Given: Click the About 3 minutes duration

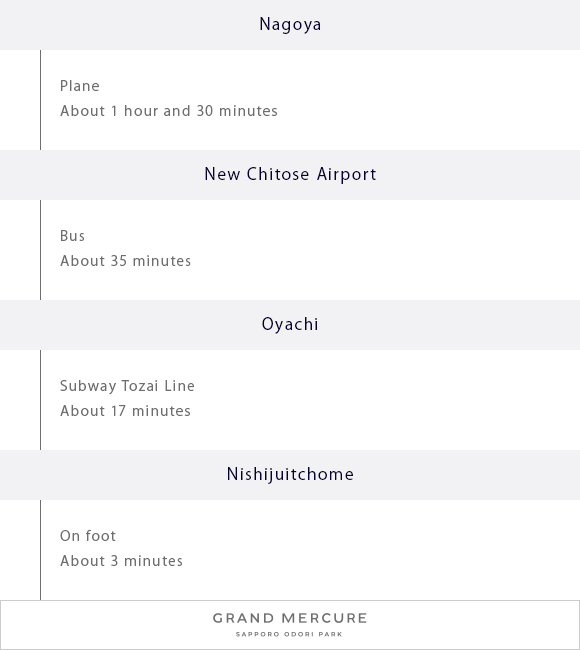Looking at the screenshot, I should pyautogui.click(x=121, y=561).
